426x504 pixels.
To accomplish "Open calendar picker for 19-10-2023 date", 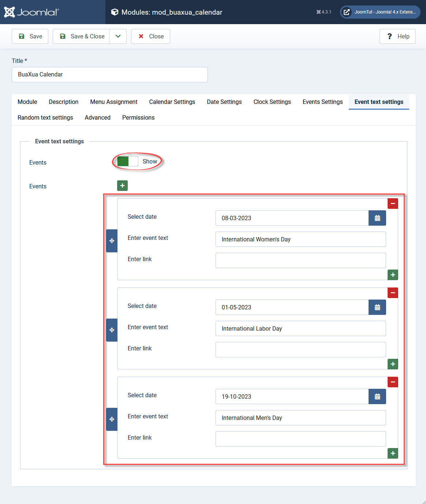I will (x=377, y=396).
